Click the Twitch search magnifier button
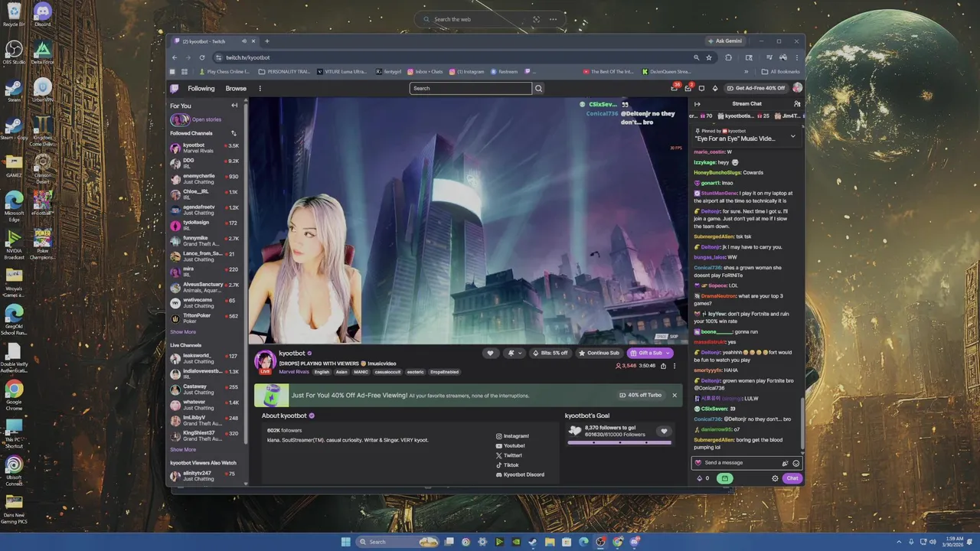This screenshot has height=551, width=980. tap(538, 88)
